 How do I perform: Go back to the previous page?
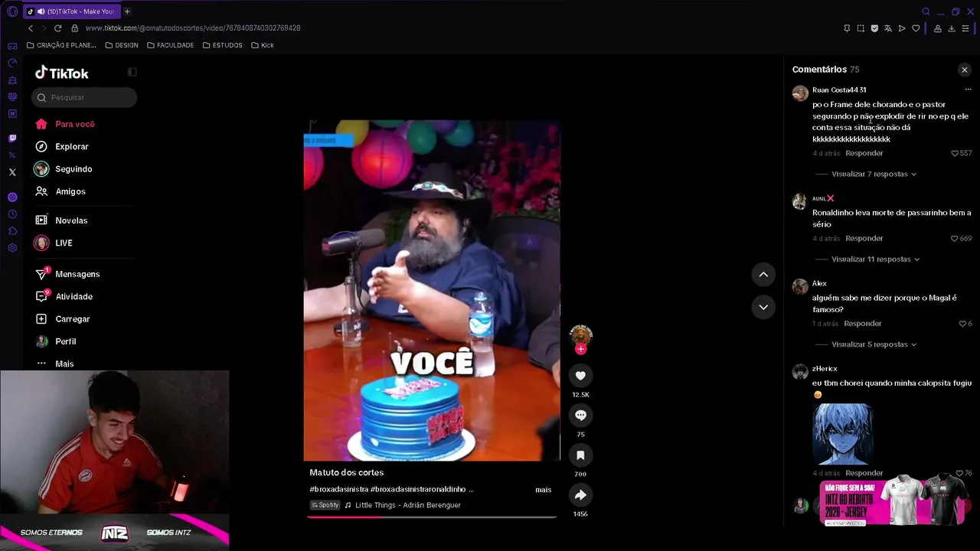(x=31, y=28)
